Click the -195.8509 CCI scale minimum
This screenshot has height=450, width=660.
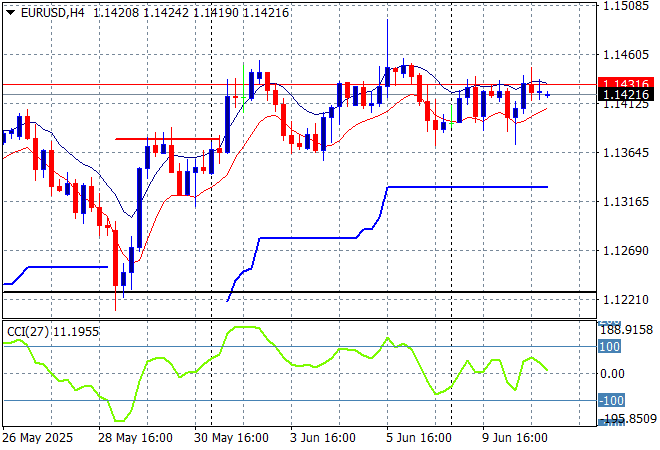(x=628, y=419)
